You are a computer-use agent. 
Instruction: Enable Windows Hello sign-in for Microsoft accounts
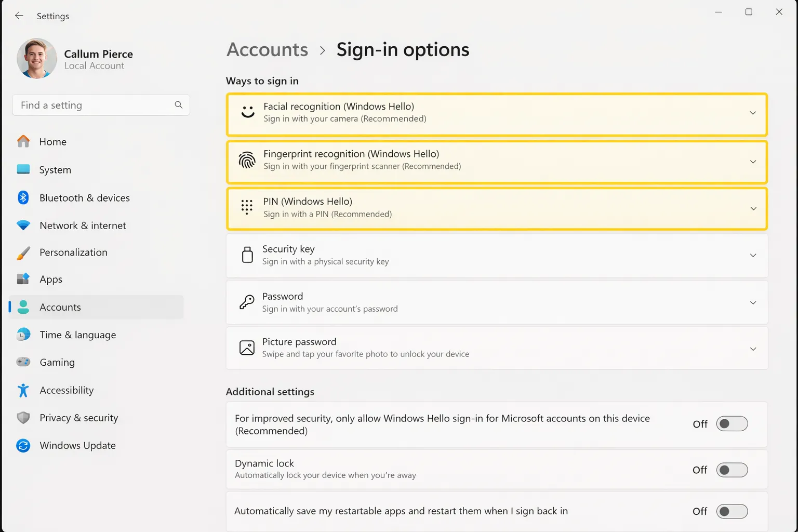click(x=731, y=424)
